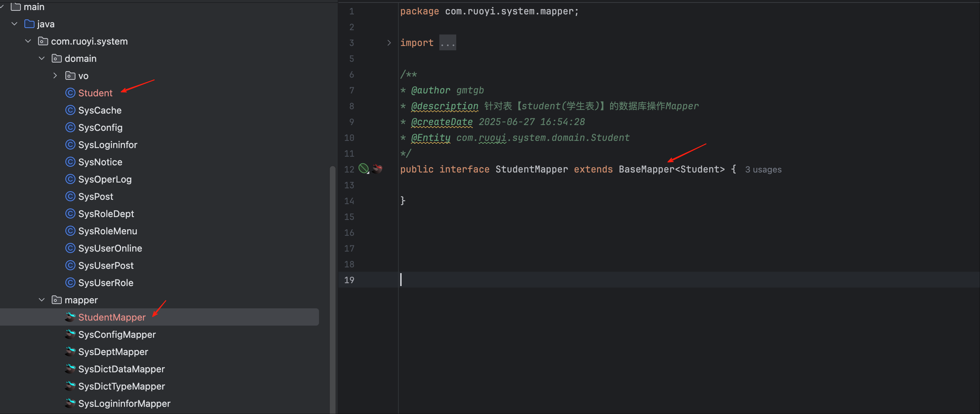This screenshot has width=980, height=414.
Task: Expand the folded import statements
Action: click(x=389, y=43)
